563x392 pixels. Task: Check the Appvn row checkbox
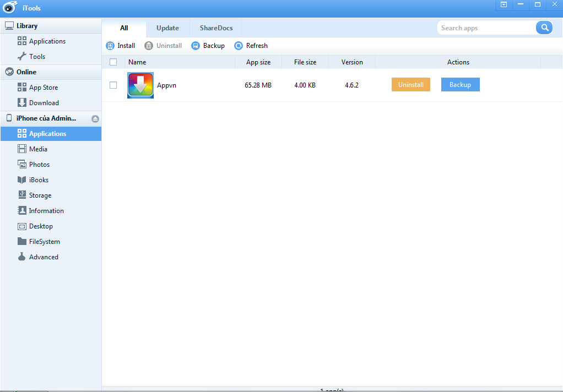(113, 85)
